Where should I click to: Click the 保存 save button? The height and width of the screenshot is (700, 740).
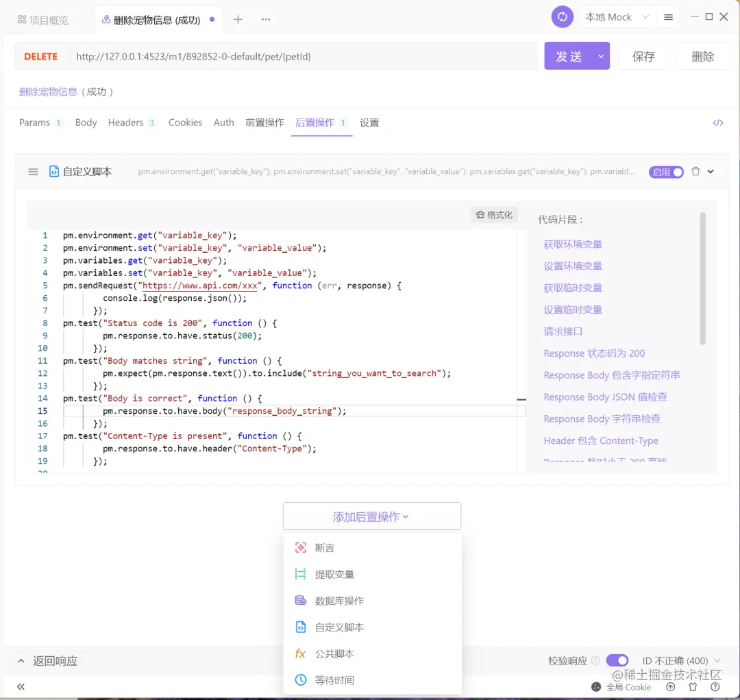pyautogui.click(x=643, y=56)
